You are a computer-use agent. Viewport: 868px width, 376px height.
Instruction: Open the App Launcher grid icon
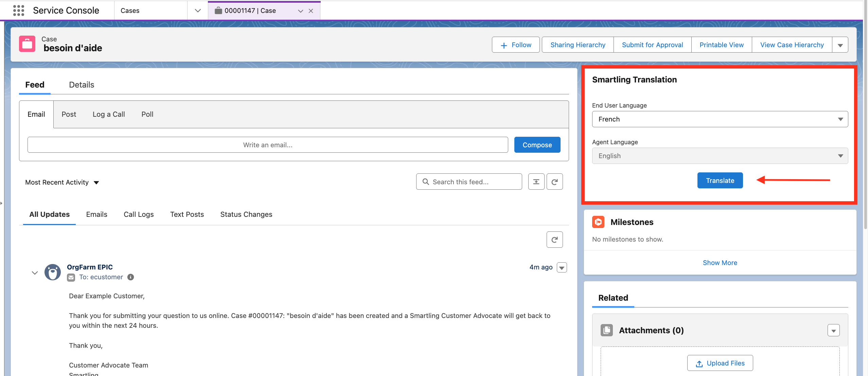click(x=19, y=11)
